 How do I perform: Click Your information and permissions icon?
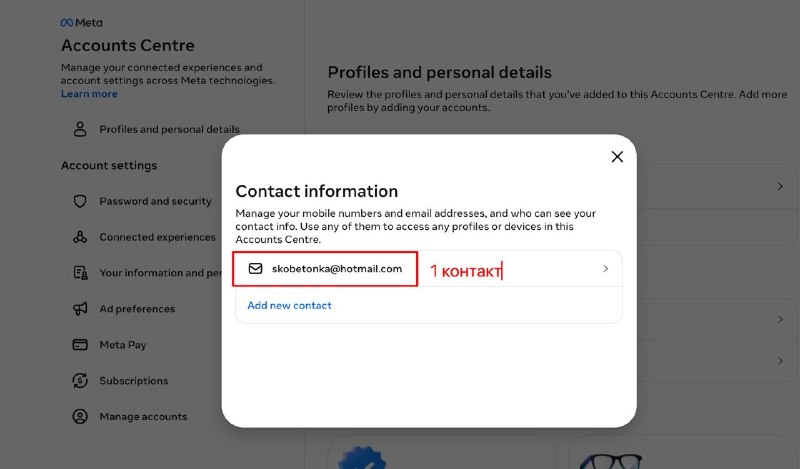(x=80, y=273)
